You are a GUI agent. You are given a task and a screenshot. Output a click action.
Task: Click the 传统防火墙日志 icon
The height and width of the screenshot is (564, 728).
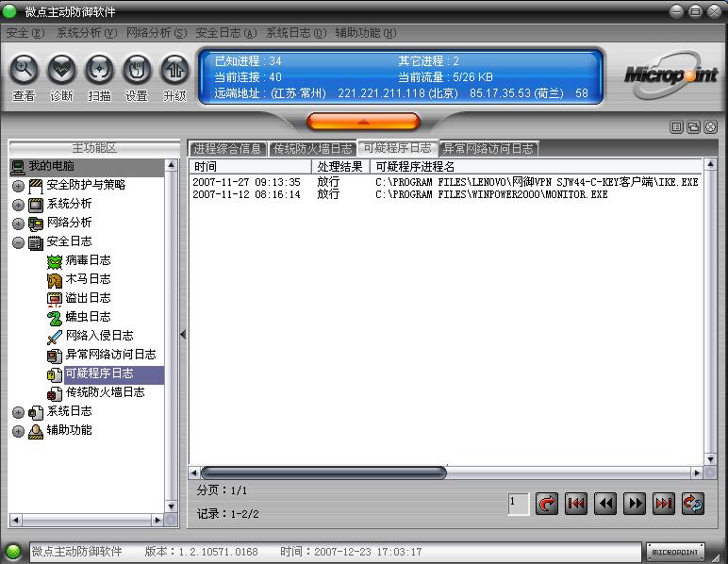coord(55,393)
